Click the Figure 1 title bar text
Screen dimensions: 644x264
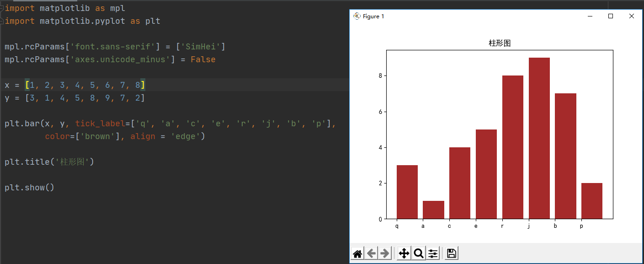tap(373, 16)
